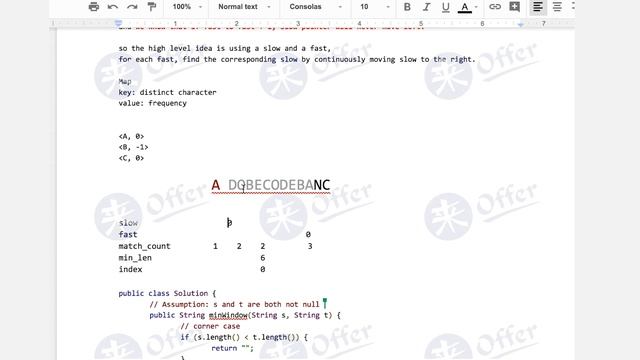640x360 pixels.
Task: Click the misspelled word 'minWindow'
Action: (x=228, y=316)
